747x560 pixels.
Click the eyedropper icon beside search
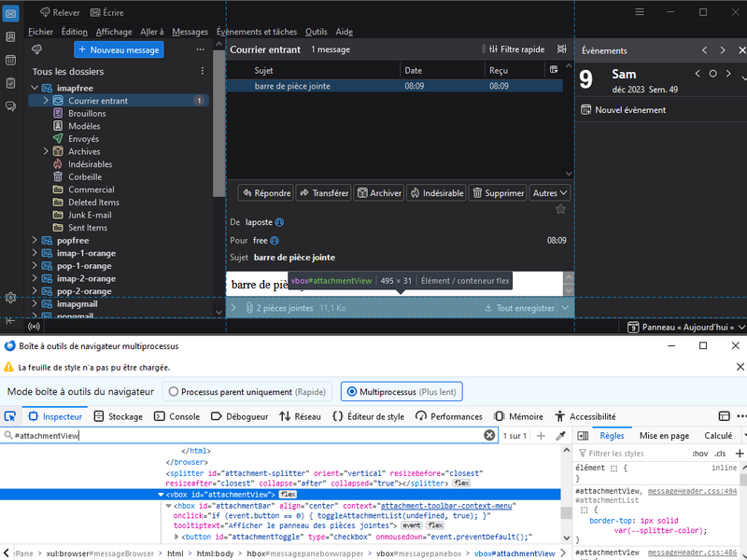click(x=561, y=436)
